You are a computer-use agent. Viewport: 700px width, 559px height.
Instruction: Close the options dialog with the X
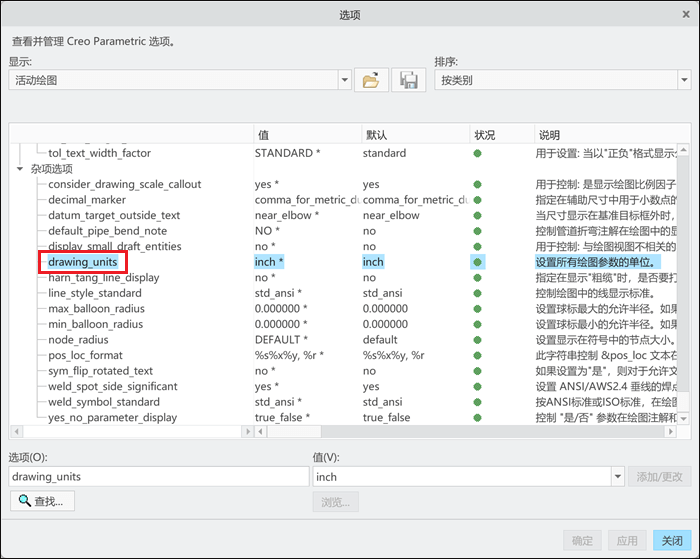(686, 15)
